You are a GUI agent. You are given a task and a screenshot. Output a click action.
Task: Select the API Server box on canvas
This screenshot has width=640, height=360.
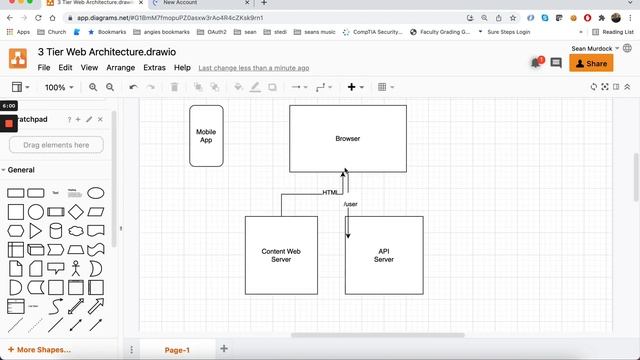coord(384,256)
